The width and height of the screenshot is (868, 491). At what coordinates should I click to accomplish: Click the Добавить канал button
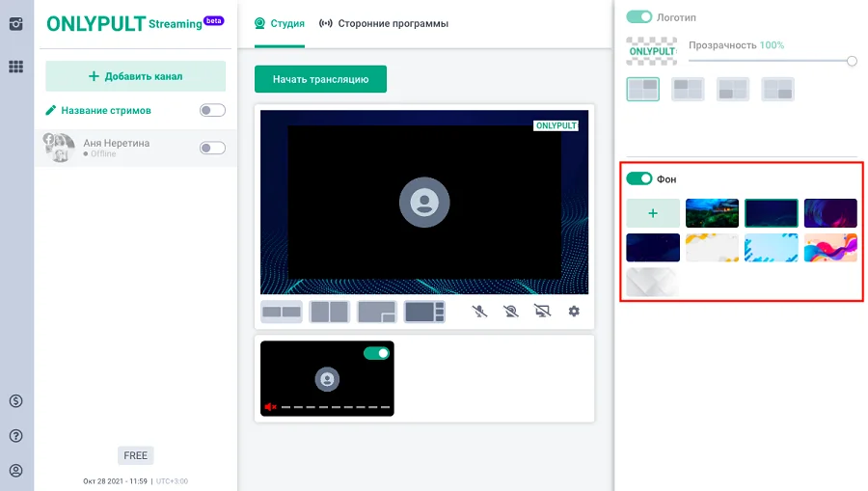[x=135, y=76]
